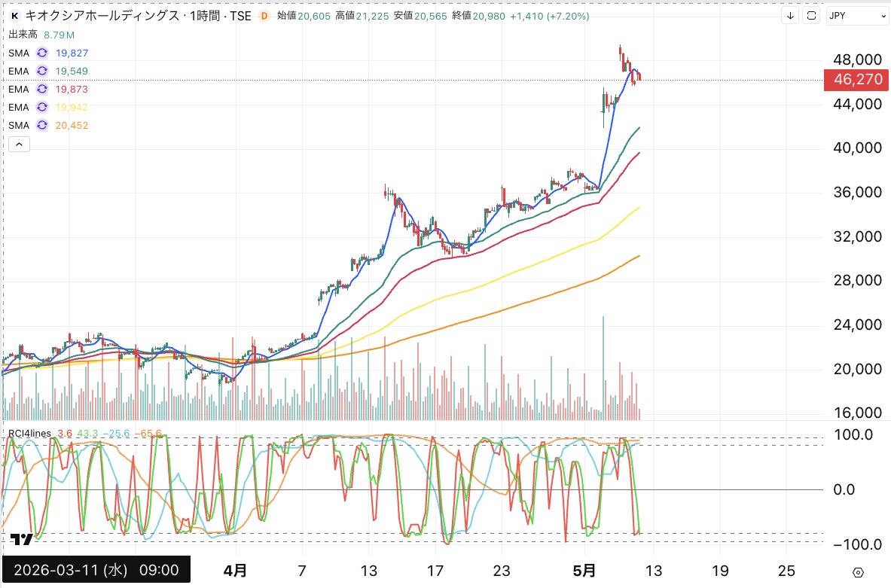
Task: Click the 44,000 price axis label
Action: click(857, 104)
